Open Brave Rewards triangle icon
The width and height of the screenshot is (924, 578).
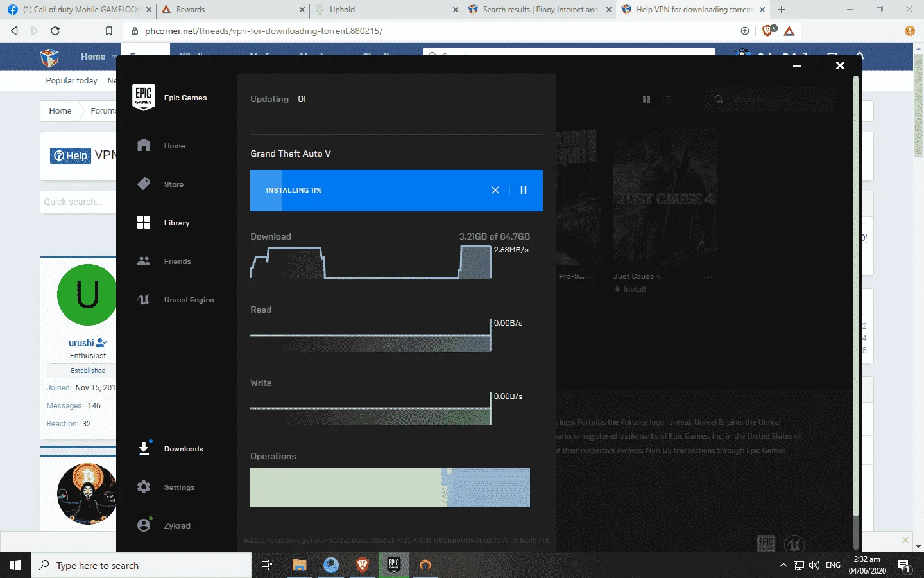click(x=789, y=31)
